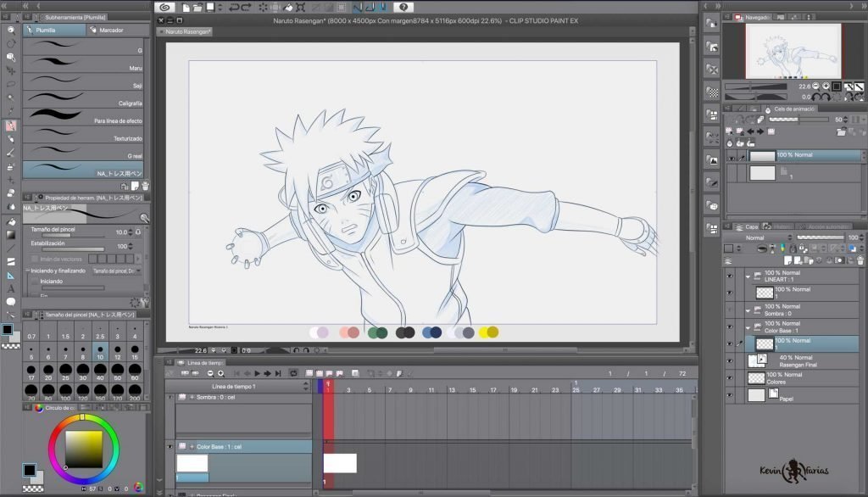
Task: Open the Navegador panel tab
Action: 753,17
